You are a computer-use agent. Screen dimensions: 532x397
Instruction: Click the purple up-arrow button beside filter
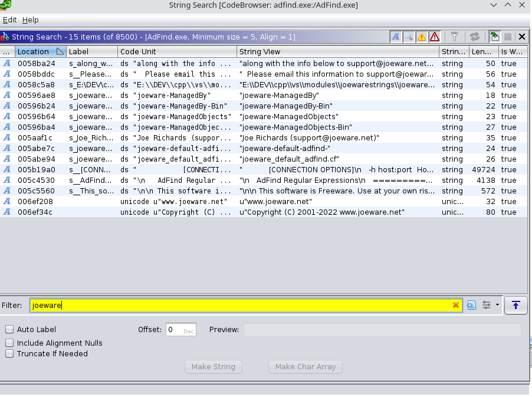[516, 305]
